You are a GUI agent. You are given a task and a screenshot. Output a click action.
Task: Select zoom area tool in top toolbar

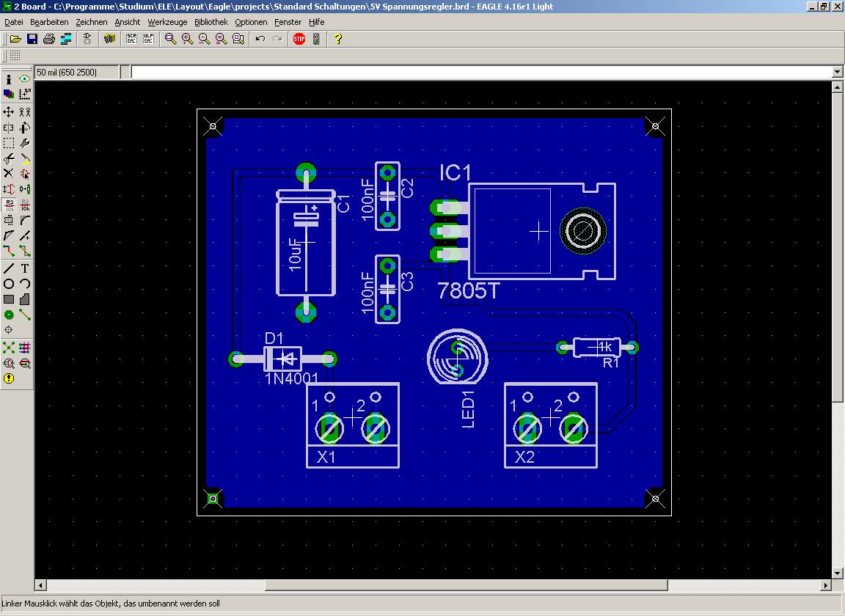(238, 39)
